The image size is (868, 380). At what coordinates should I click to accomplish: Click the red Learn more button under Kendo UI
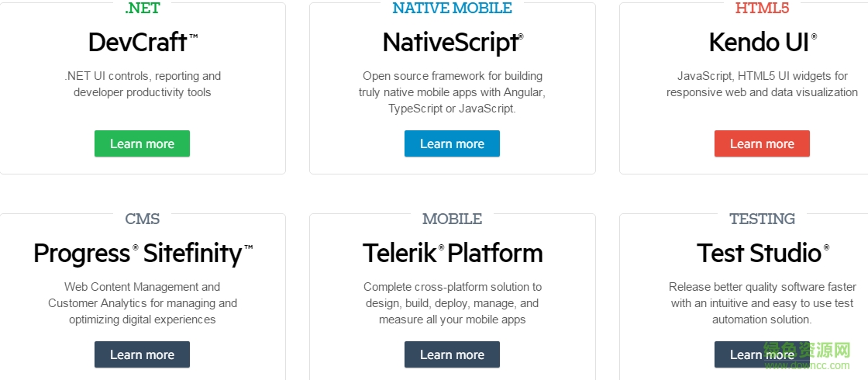[762, 143]
